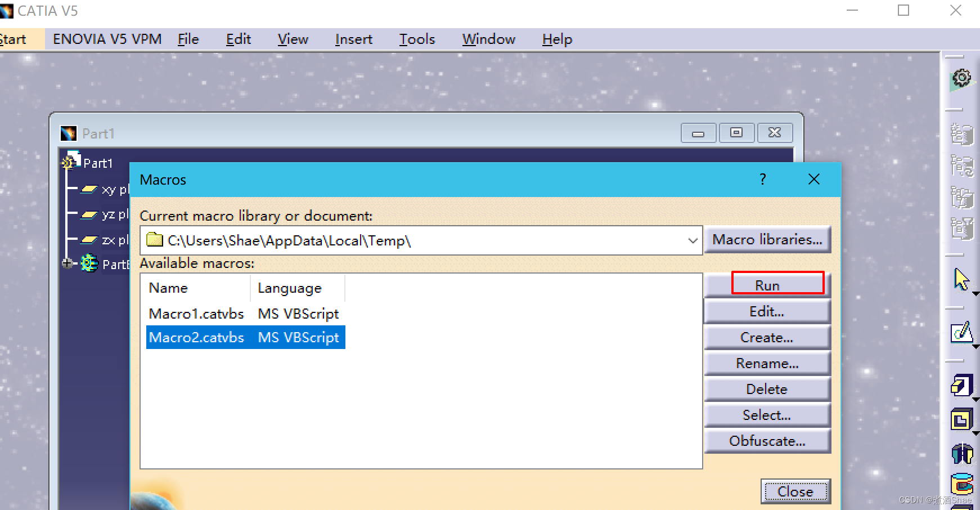Click the help question mark in Macros dialog
The image size is (980, 510).
pyautogui.click(x=762, y=180)
